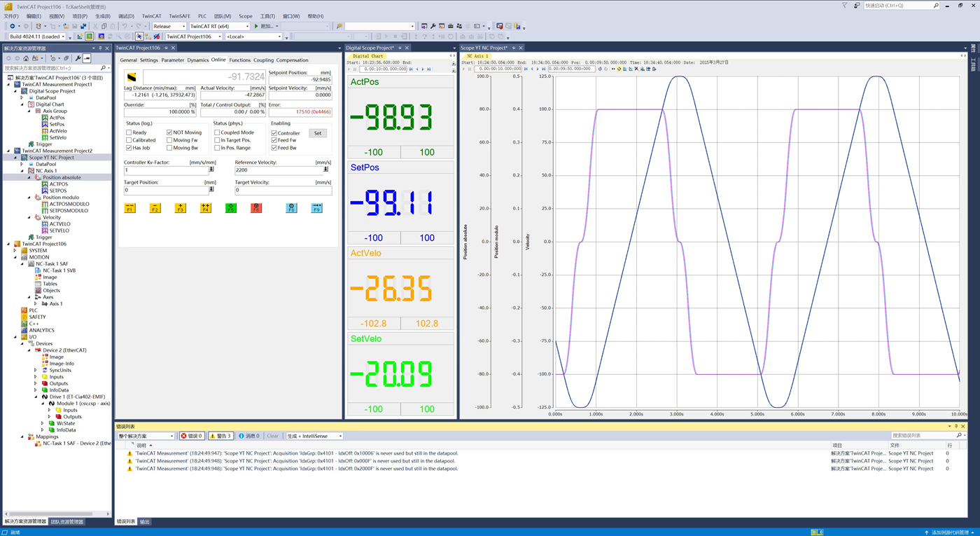The height and width of the screenshot is (536, 980).
Task: Click the F1 fast backward jog button
Action: (x=129, y=208)
